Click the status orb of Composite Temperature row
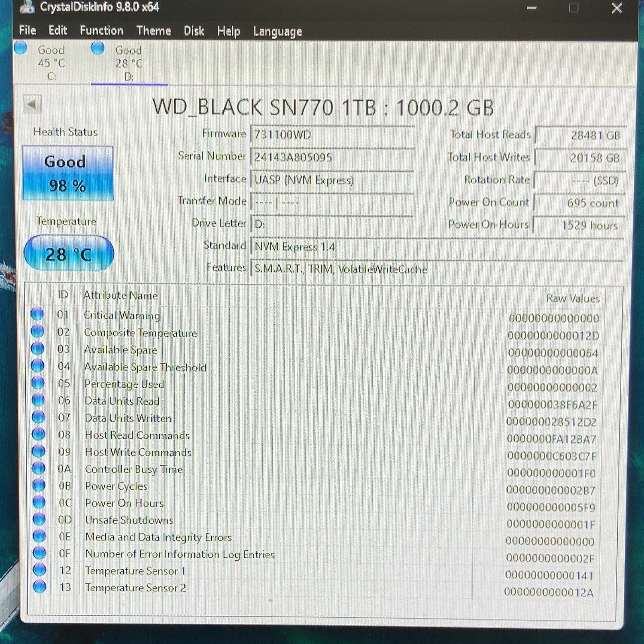Viewport: 644px width, 644px height. coord(37,331)
